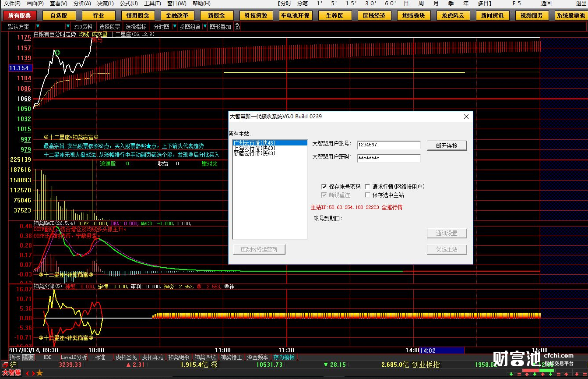Image resolution: width=588 pixels, height=379 pixels.
Task: Click the 断开连接 button
Action: (447, 145)
